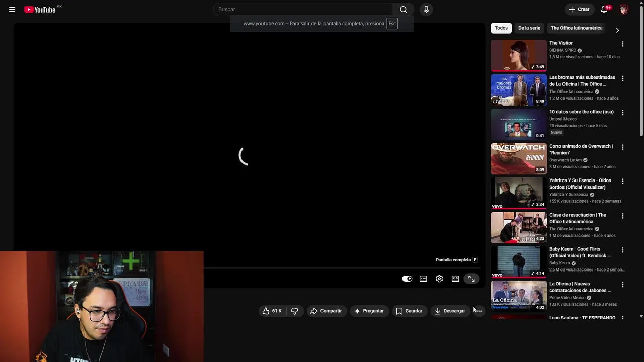This screenshot has height=362, width=644.
Task: Open options for Las bromas más subestimadas
Action: 623,78
